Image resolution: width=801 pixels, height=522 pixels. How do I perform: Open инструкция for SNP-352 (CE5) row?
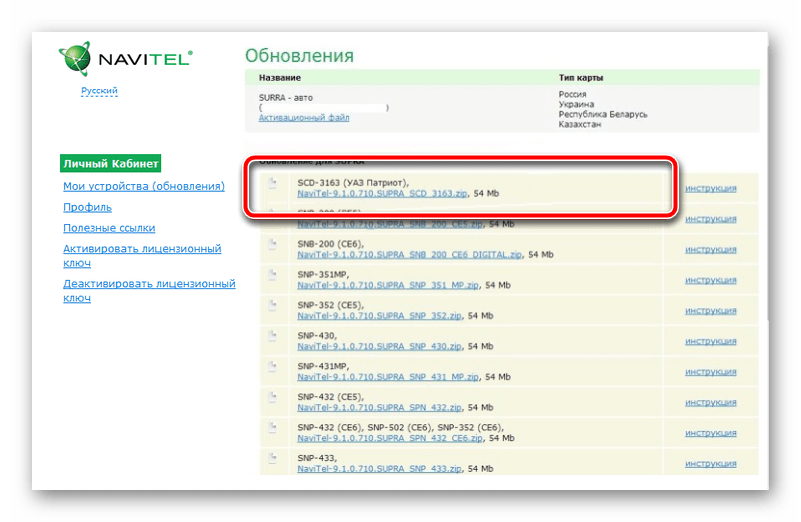coord(711,311)
